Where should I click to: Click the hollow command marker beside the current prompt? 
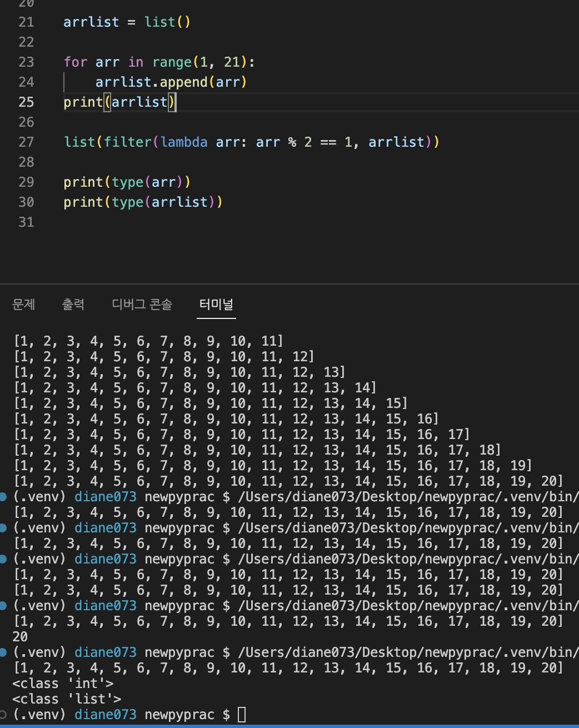pos(3,715)
